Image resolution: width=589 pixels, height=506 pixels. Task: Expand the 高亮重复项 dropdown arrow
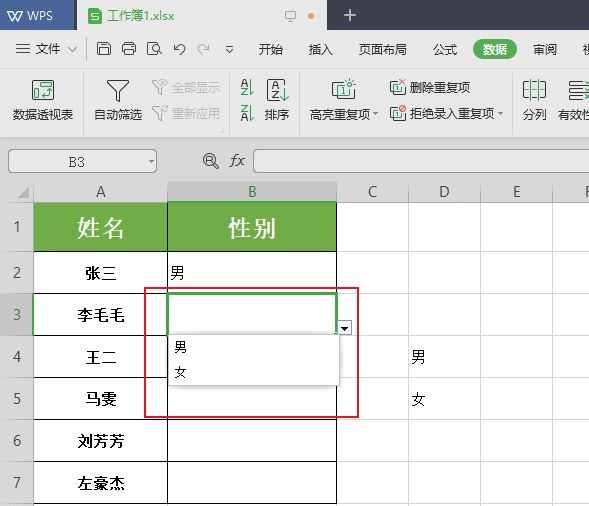pos(375,114)
